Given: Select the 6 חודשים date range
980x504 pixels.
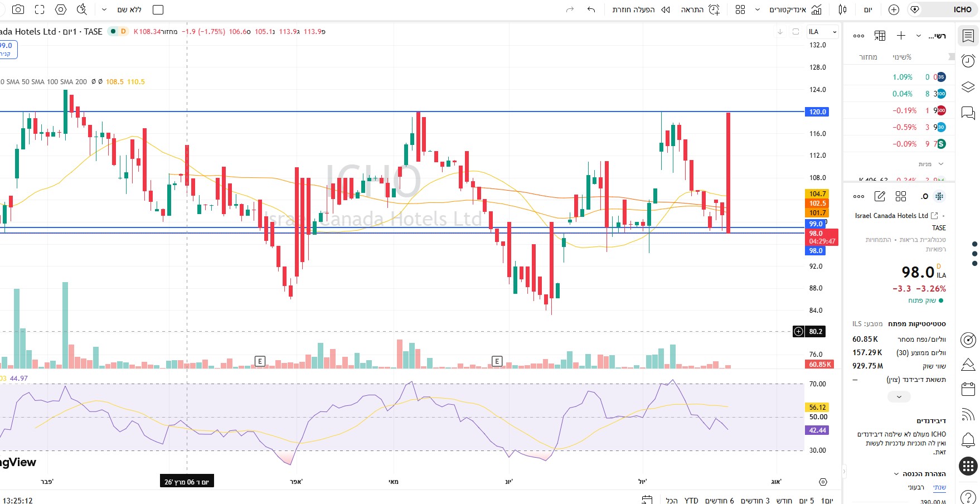Looking at the screenshot, I should point(719,500).
